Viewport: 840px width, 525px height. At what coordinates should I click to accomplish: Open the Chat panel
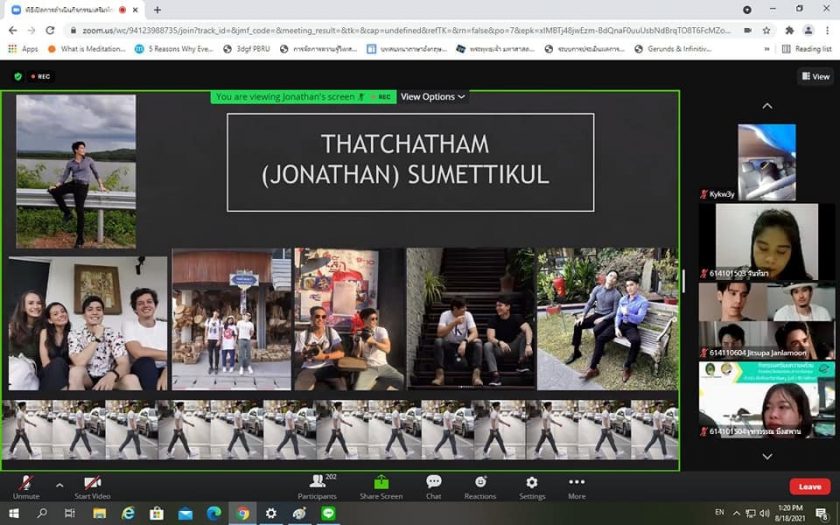click(433, 486)
